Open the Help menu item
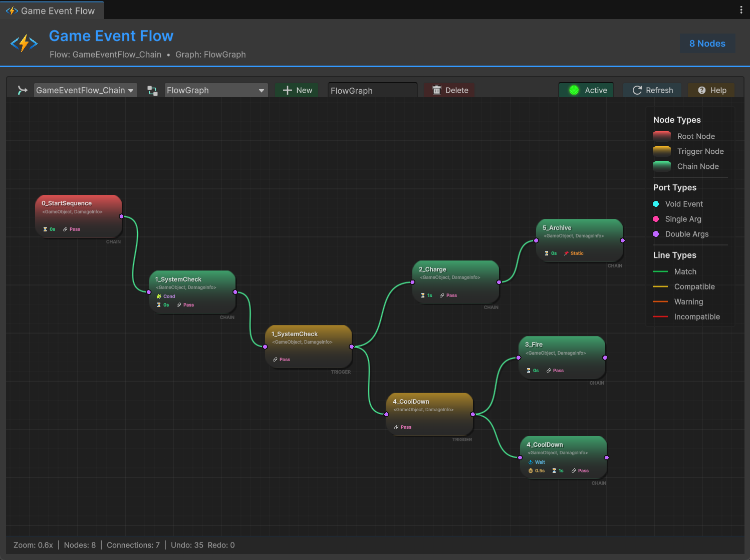The width and height of the screenshot is (750, 560). pyautogui.click(x=711, y=90)
